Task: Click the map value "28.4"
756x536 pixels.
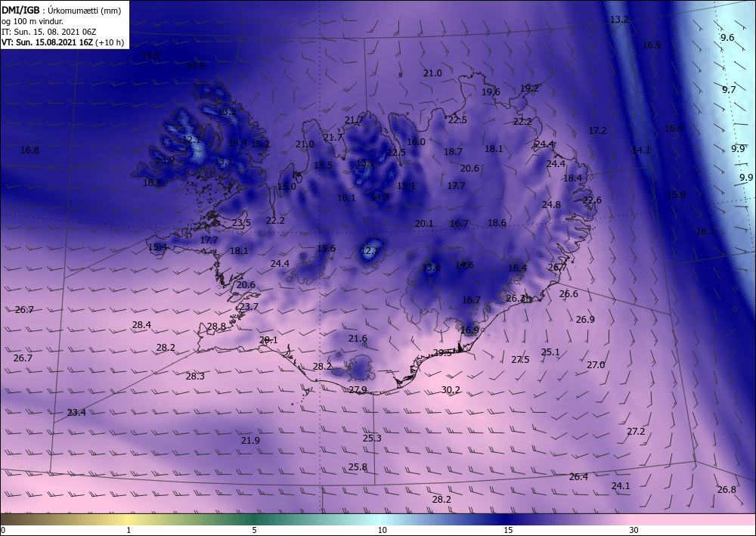Action: tap(141, 325)
